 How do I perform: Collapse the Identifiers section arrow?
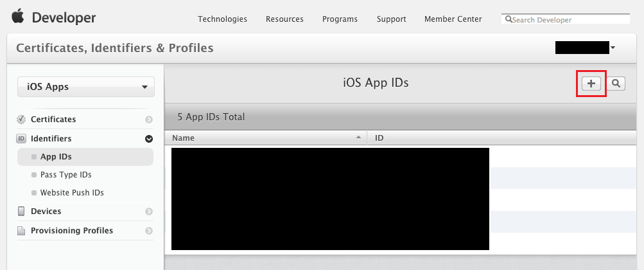pyautogui.click(x=149, y=139)
